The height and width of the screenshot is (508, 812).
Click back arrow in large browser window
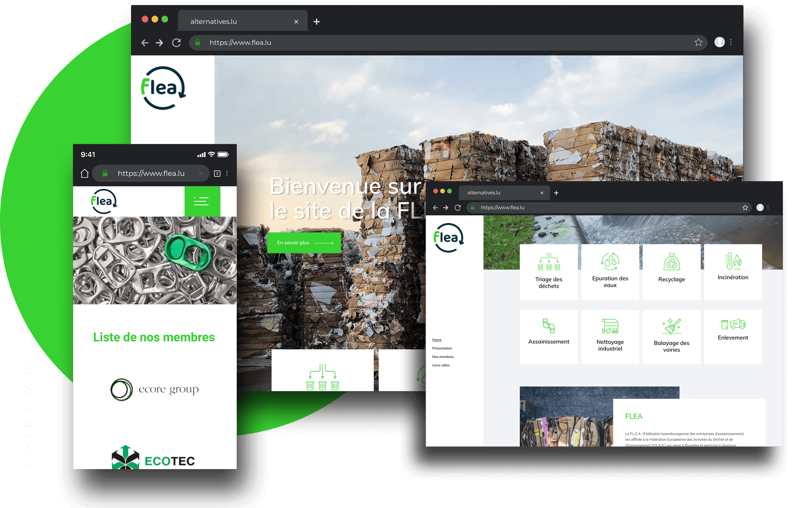click(x=145, y=43)
